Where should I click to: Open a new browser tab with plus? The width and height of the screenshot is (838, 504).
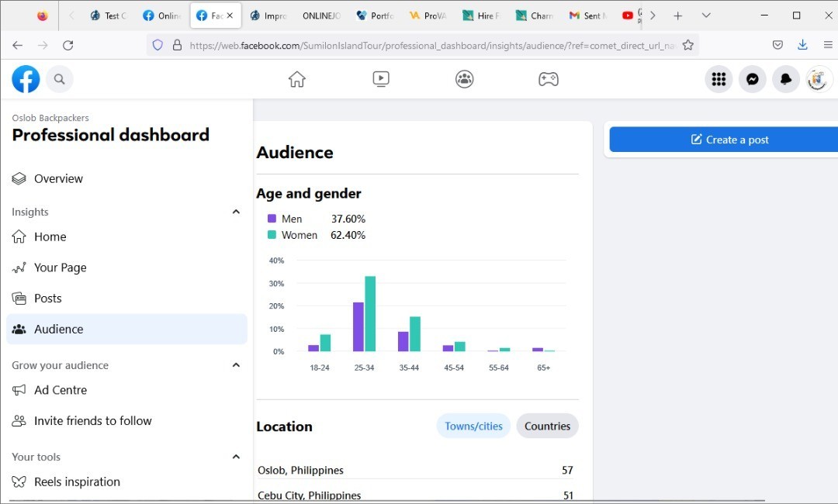pyautogui.click(x=677, y=16)
